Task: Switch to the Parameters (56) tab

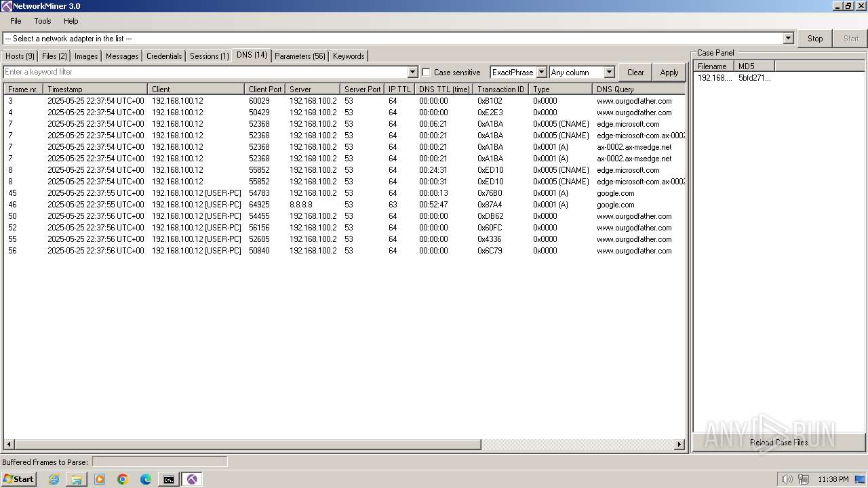Action: 300,56
